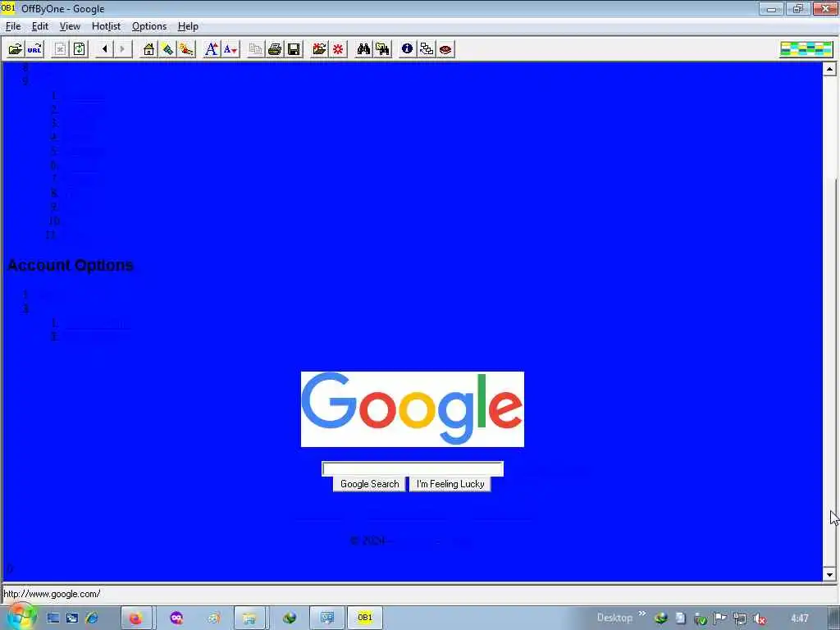
Task: Open the Options menu
Action: tap(149, 26)
